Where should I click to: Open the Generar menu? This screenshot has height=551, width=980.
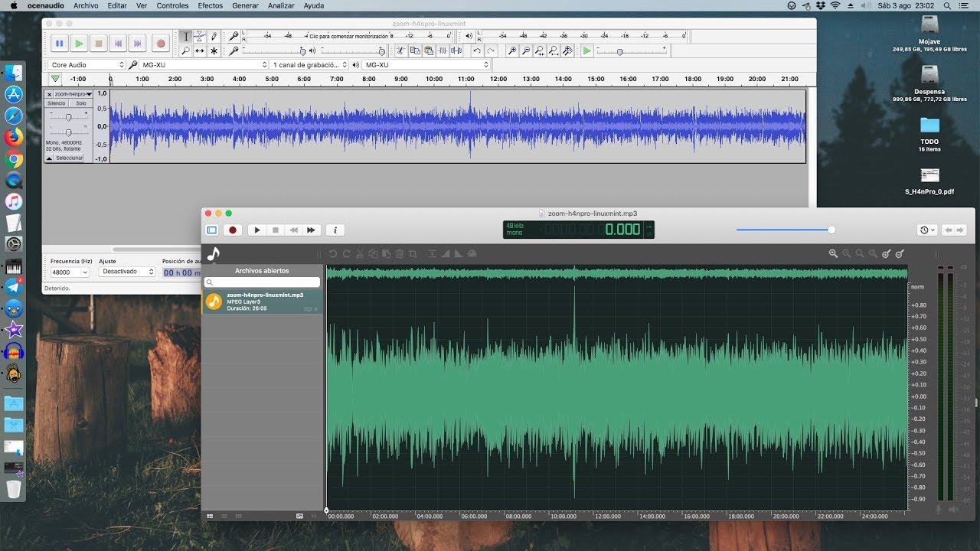click(245, 5)
